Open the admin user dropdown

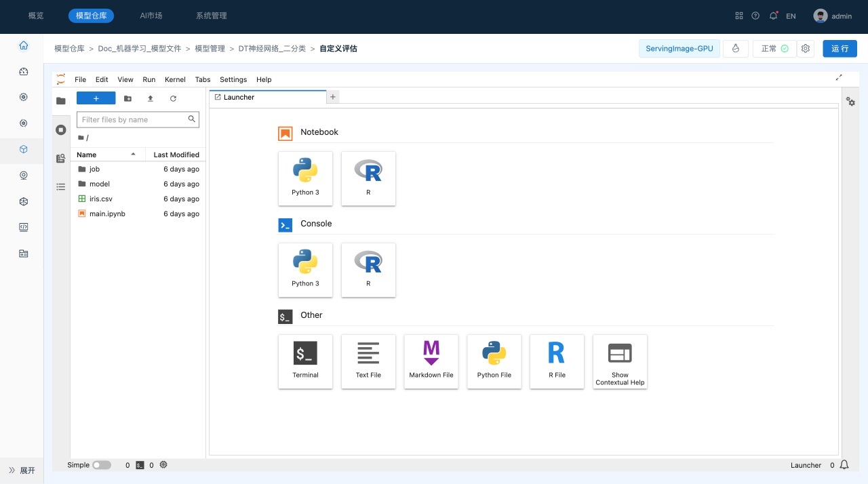tap(833, 16)
